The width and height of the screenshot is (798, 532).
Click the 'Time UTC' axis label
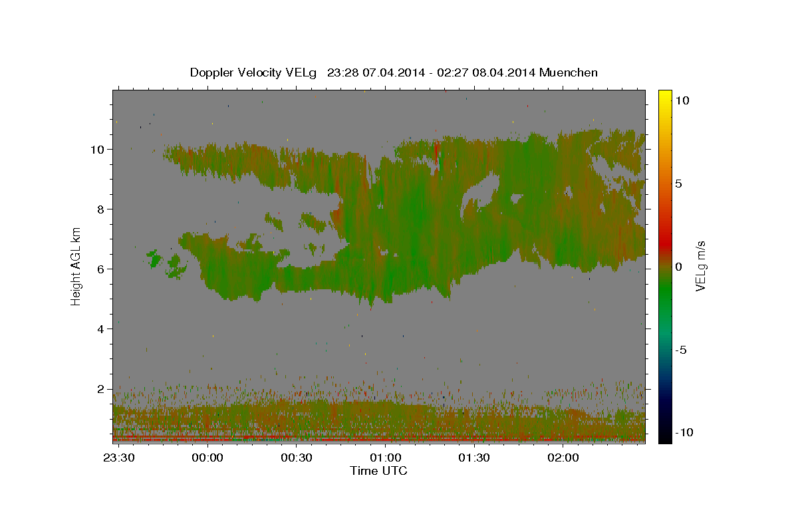[378, 471]
